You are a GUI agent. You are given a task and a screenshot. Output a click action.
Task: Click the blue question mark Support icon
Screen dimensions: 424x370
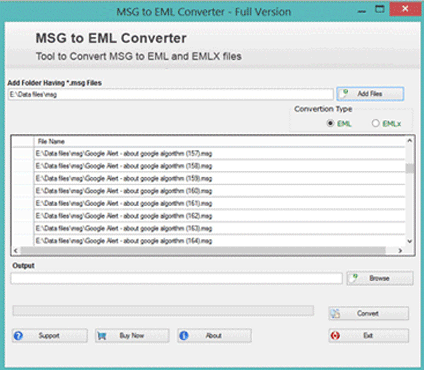click(18, 336)
